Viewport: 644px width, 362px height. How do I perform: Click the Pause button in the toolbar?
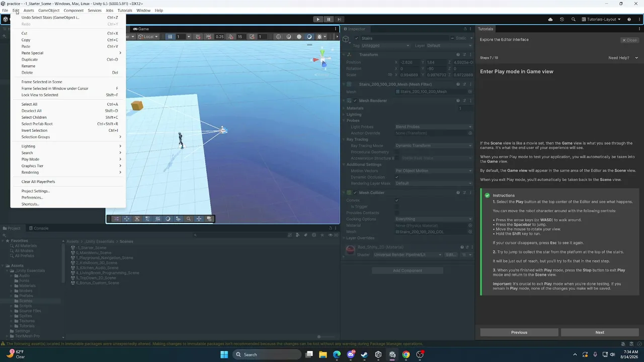coord(329,19)
